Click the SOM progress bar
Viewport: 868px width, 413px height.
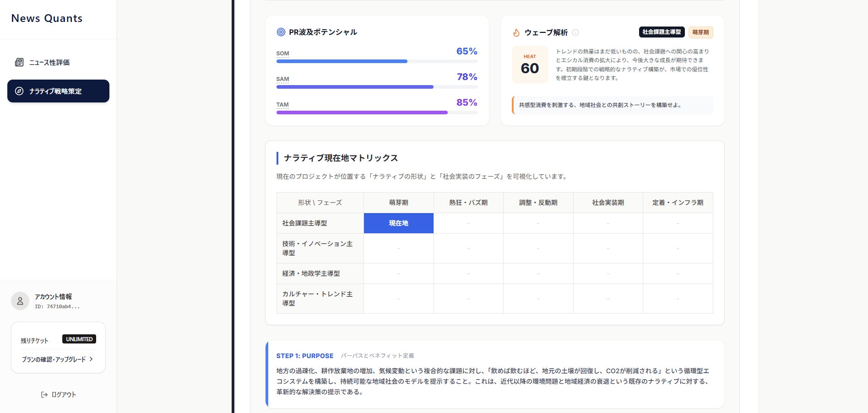pos(377,61)
